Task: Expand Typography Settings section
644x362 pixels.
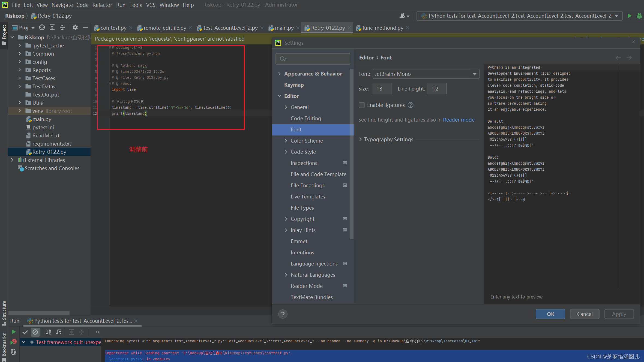Action: 388,139
